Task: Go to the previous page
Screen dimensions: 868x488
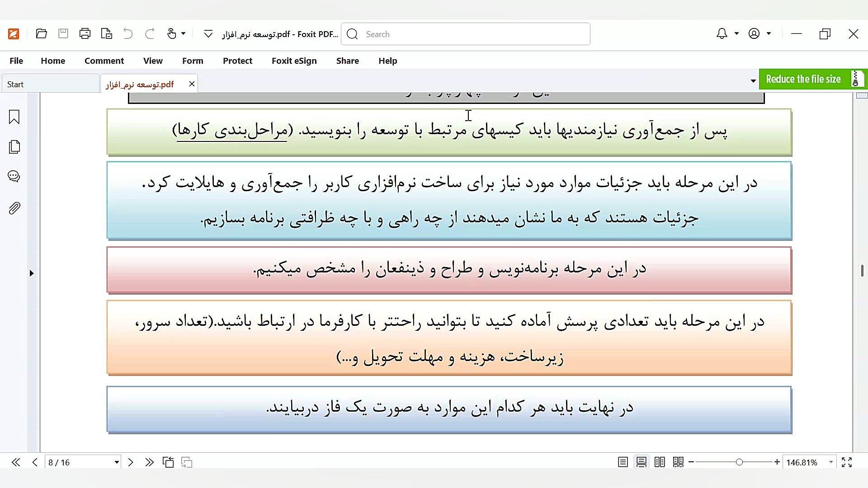Action: point(35,462)
